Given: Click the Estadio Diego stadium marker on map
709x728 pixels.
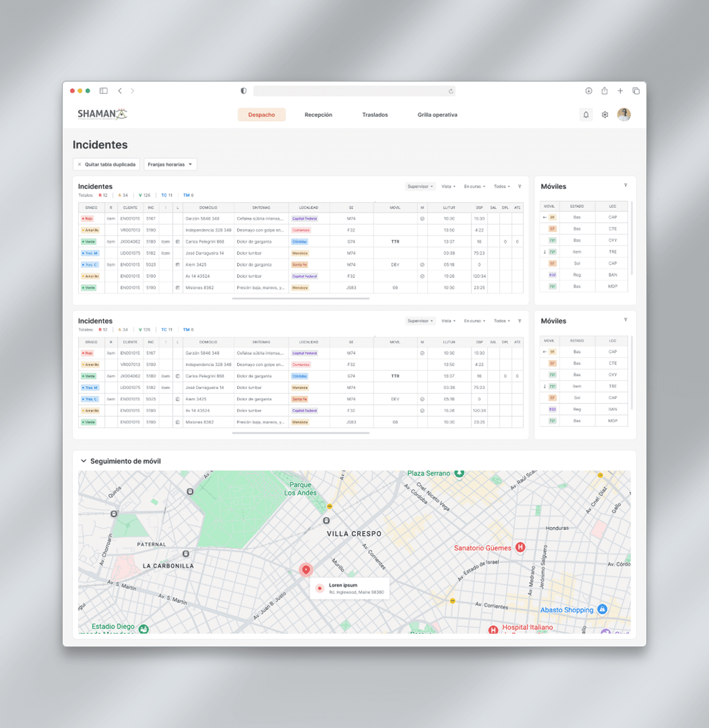Looking at the screenshot, I should 143,629.
